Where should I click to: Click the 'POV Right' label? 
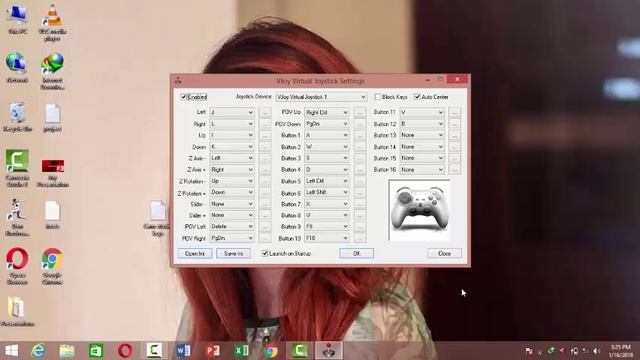pos(194,238)
